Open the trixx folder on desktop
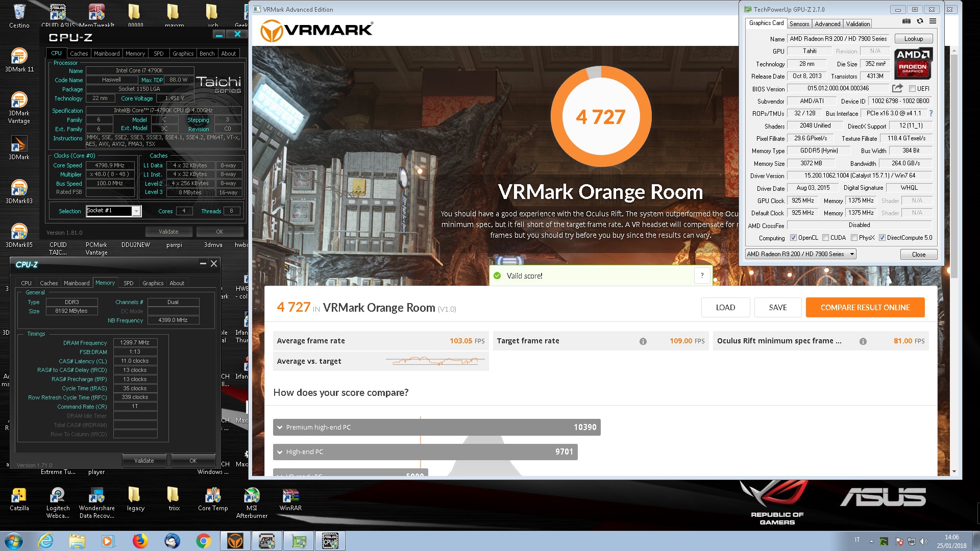This screenshot has height=551, width=980. coord(174,499)
